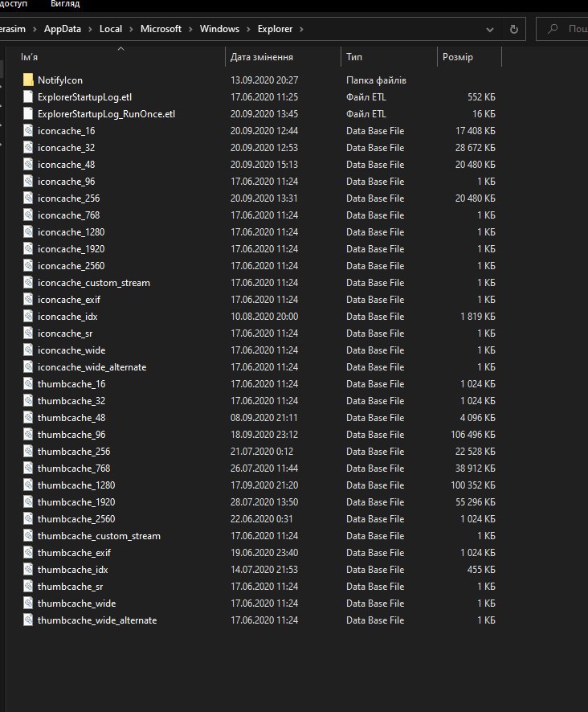Click the iconcache_idx file icon
The width and height of the screenshot is (588, 712).
(x=28, y=317)
